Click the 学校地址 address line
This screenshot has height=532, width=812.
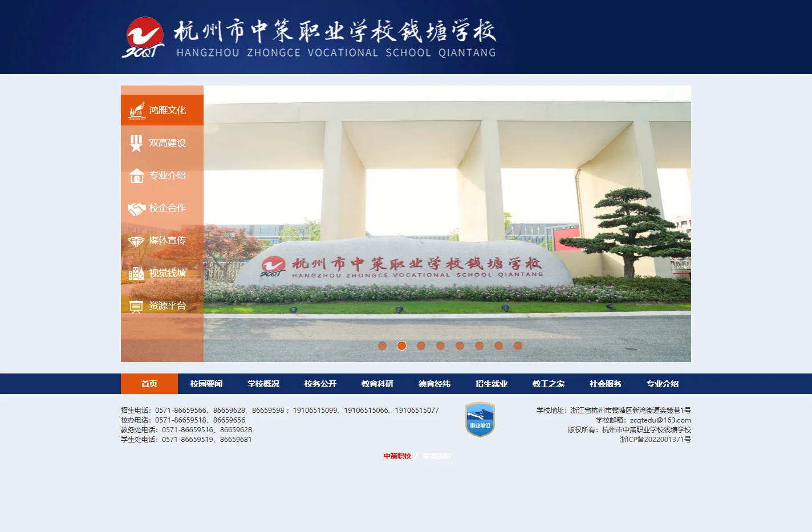click(614, 411)
